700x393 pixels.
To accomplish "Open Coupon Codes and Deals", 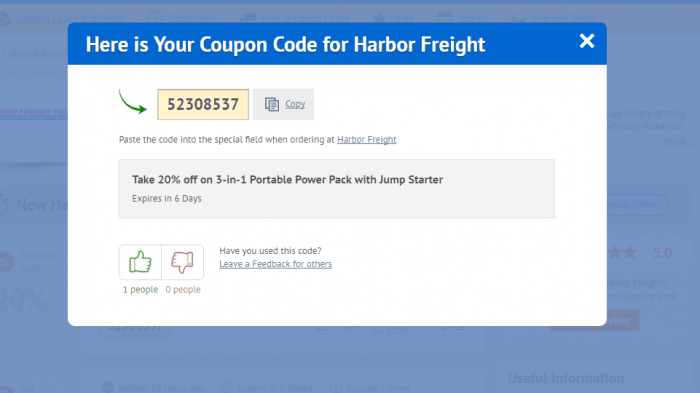I will [62, 18].
